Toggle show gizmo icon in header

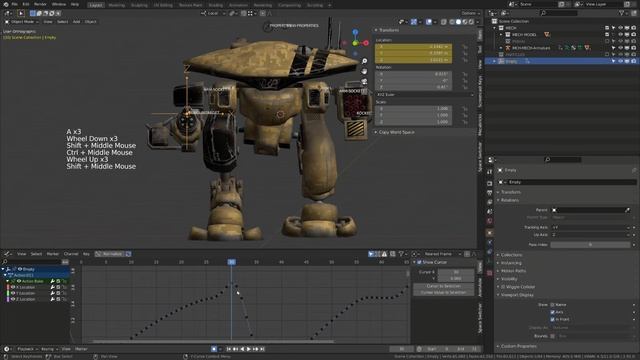[413, 22]
